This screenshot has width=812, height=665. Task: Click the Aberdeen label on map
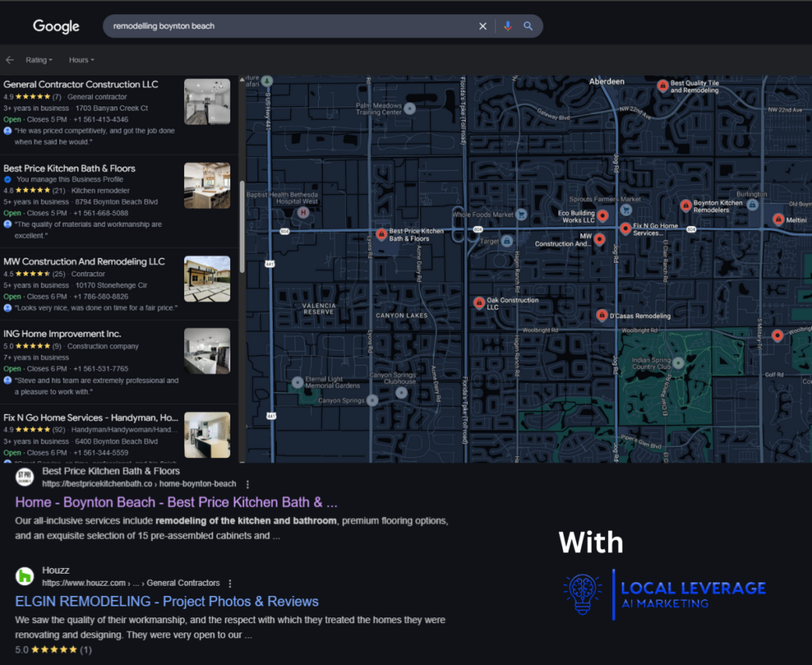point(607,82)
